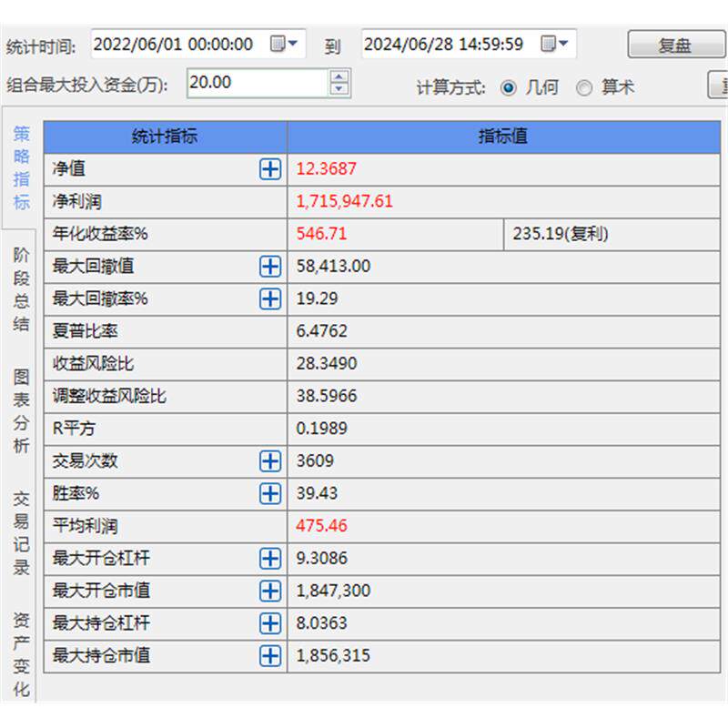Image resolution: width=728 pixels, height=728 pixels.
Task: Expand the 最大开仓杠杆 row plus icon
Action: 269,559
